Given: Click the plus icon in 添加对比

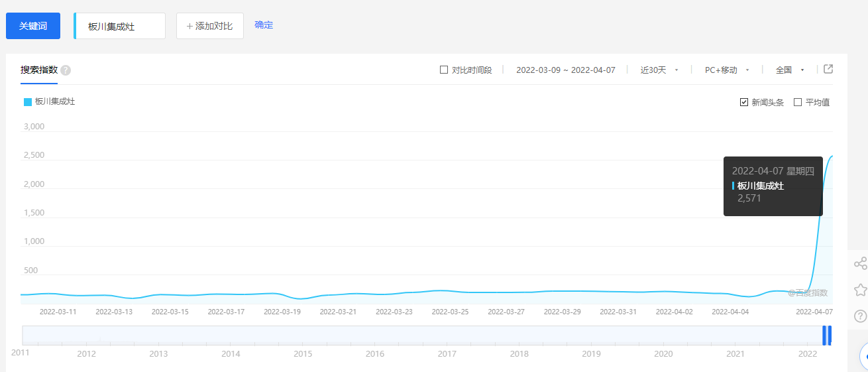Looking at the screenshot, I should 190,26.
